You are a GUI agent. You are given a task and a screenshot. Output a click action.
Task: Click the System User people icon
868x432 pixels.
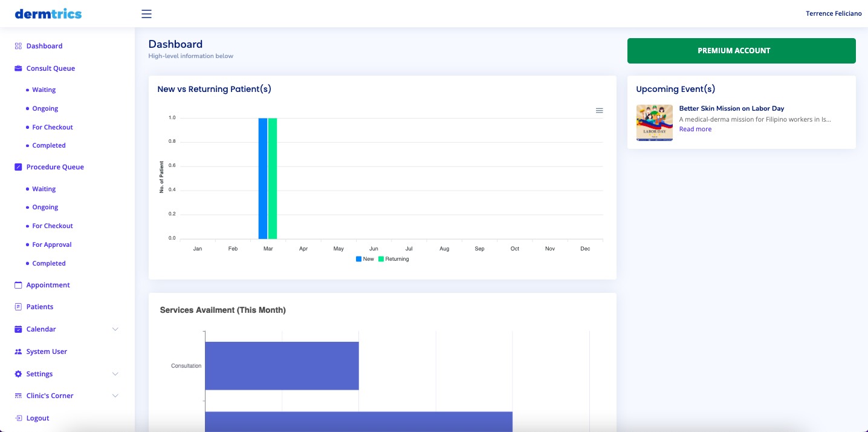(18, 352)
